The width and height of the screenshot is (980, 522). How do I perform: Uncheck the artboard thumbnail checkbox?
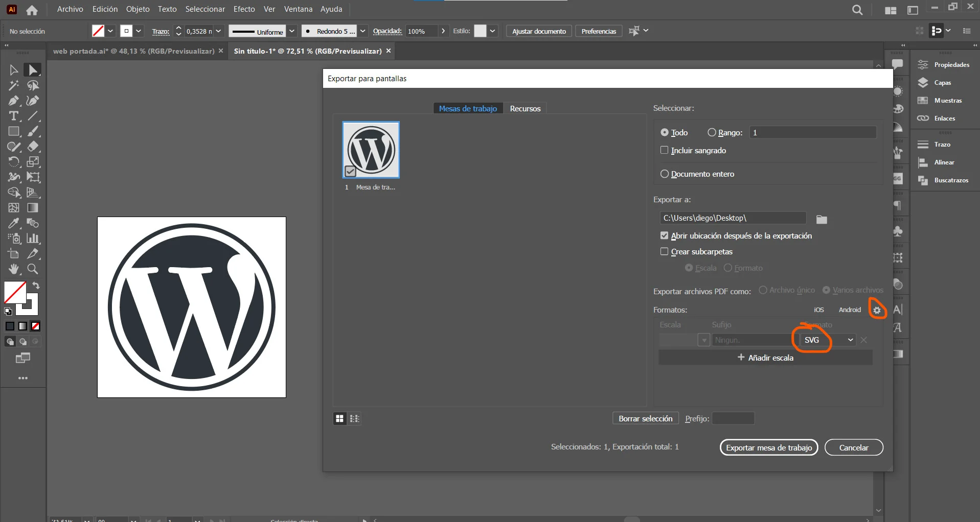coord(350,171)
